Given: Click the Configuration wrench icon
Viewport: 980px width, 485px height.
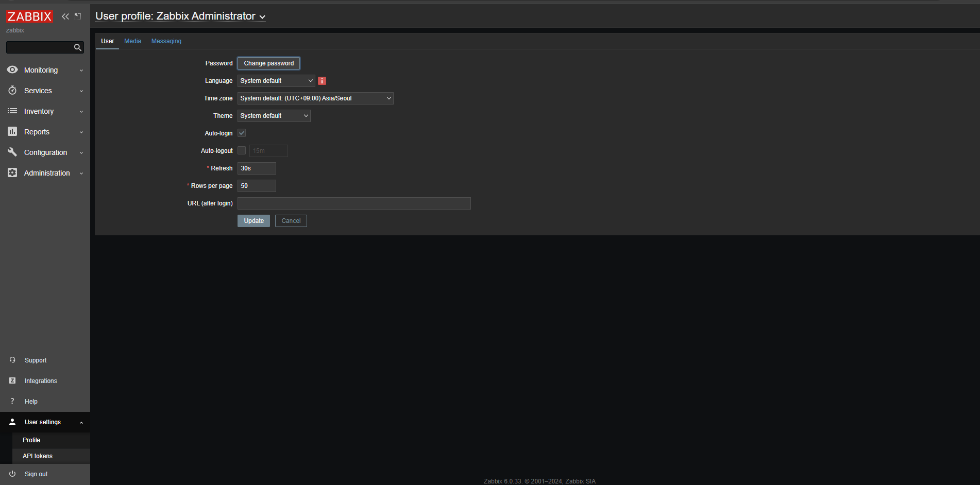Looking at the screenshot, I should (12, 152).
